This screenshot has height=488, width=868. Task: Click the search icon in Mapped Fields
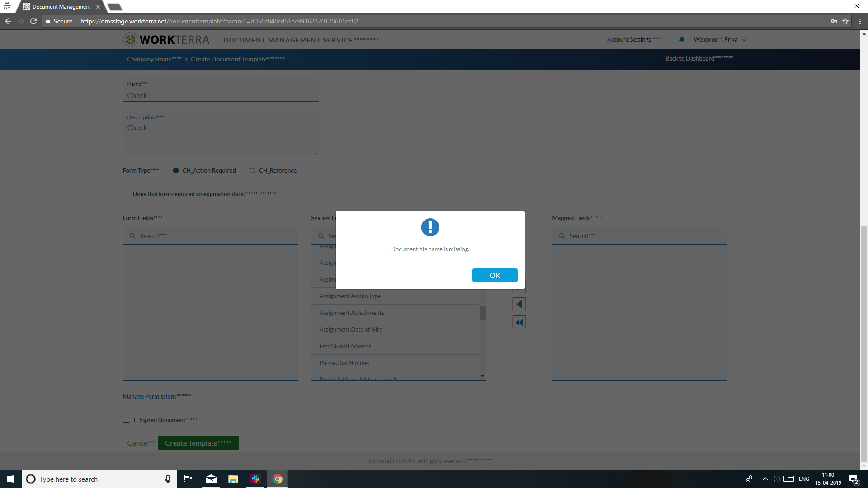tap(561, 235)
